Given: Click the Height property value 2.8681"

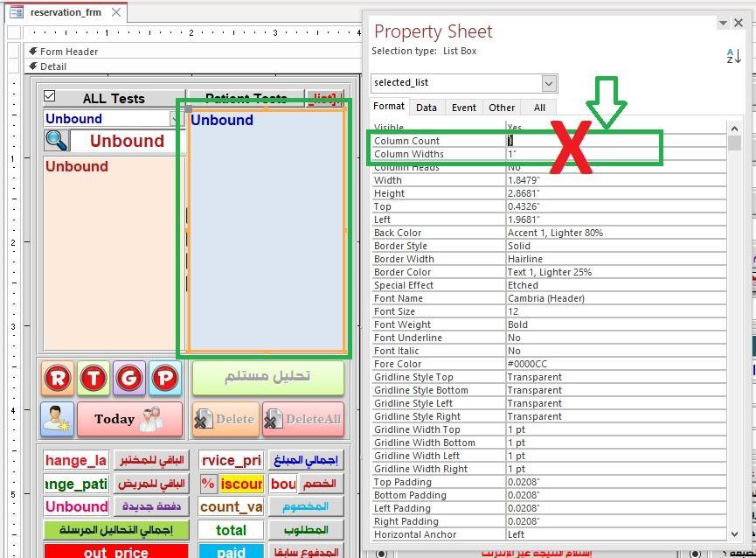Looking at the screenshot, I should click(615, 193).
